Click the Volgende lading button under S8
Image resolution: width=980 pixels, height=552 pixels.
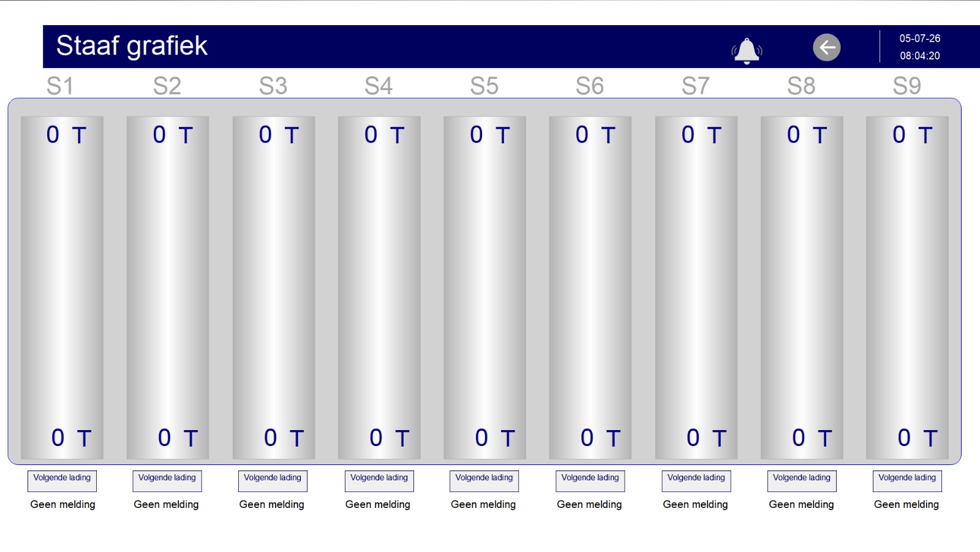click(x=802, y=481)
